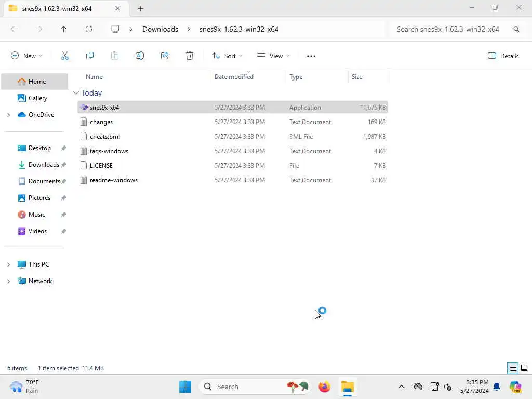Click the Rename icon
This screenshot has height=399, width=532.
(139, 56)
